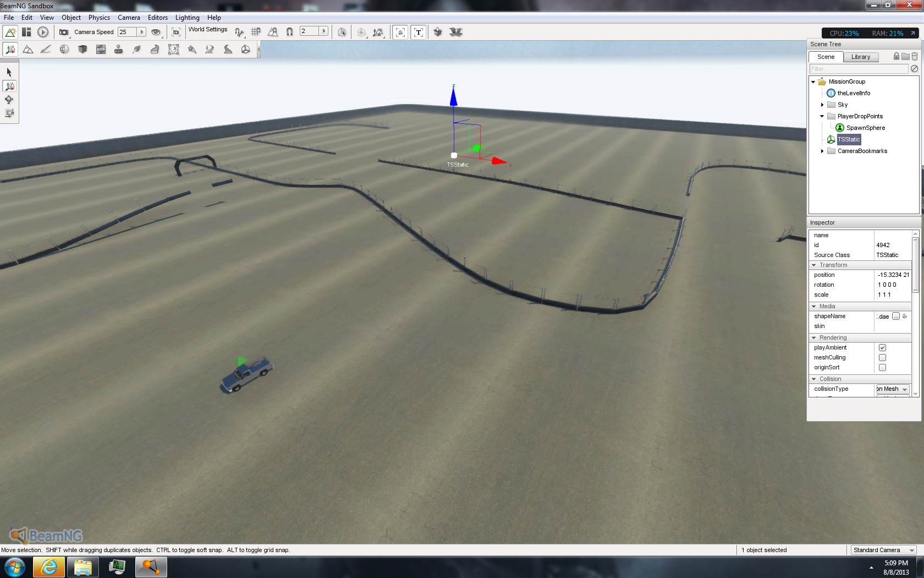The width and height of the screenshot is (924, 578).
Task: Collapse the Rendering section in Inspector
Action: tap(814, 338)
